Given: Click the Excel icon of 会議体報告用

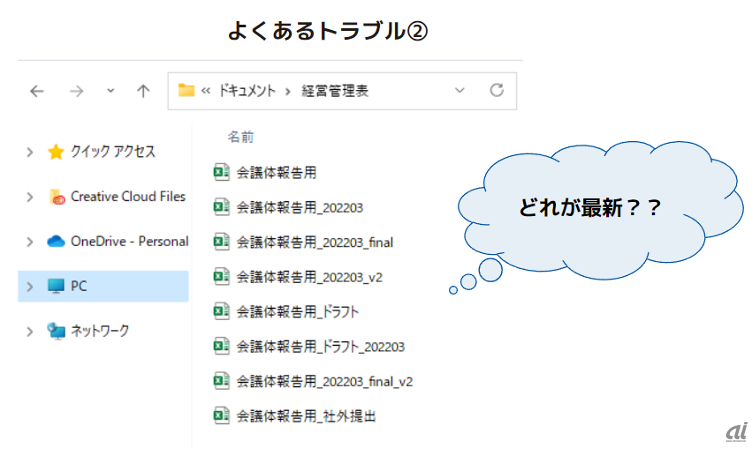Looking at the screenshot, I should coord(221,172).
